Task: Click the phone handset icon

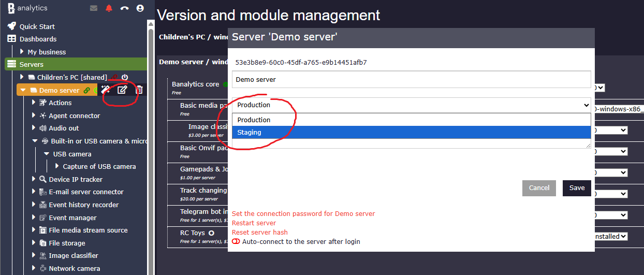Action: (x=124, y=8)
